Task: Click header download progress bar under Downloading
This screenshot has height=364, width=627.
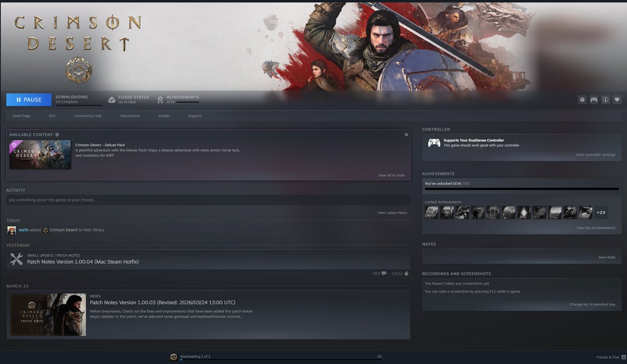Action: (79, 105)
